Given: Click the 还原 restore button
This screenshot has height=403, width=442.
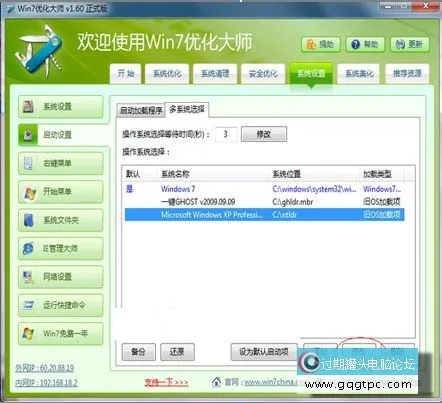Looking at the screenshot, I should (177, 352).
